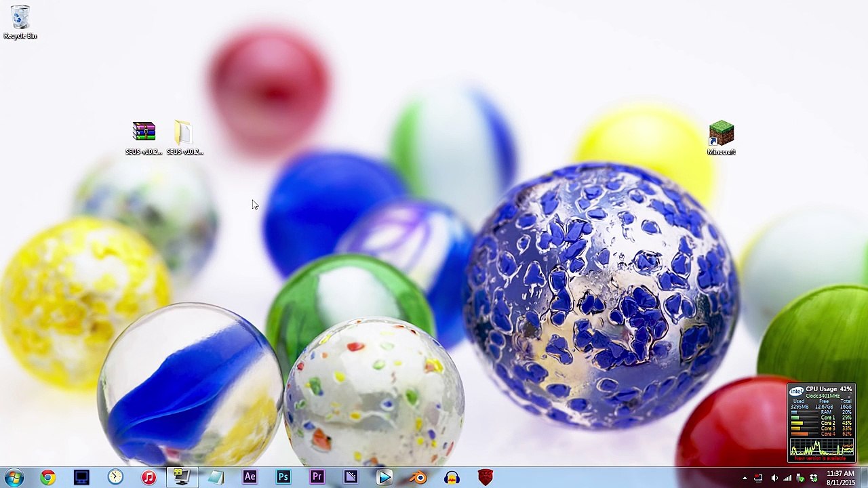The width and height of the screenshot is (868, 488).
Task: Launch Adobe Photoshop from taskbar
Action: [283, 477]
